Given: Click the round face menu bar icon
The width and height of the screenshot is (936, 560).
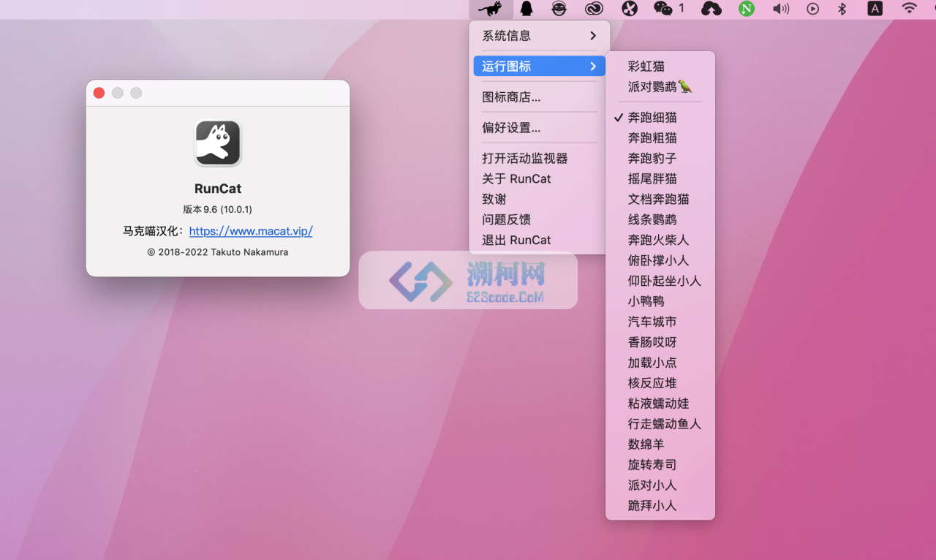Looking at the screenshot, I should tap(559, 9).
